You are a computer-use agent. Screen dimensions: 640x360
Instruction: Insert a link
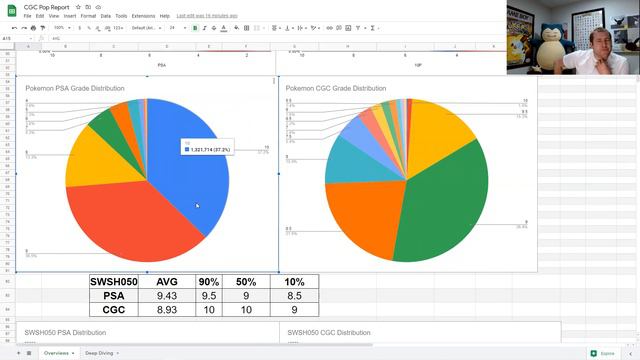point(330,28)
